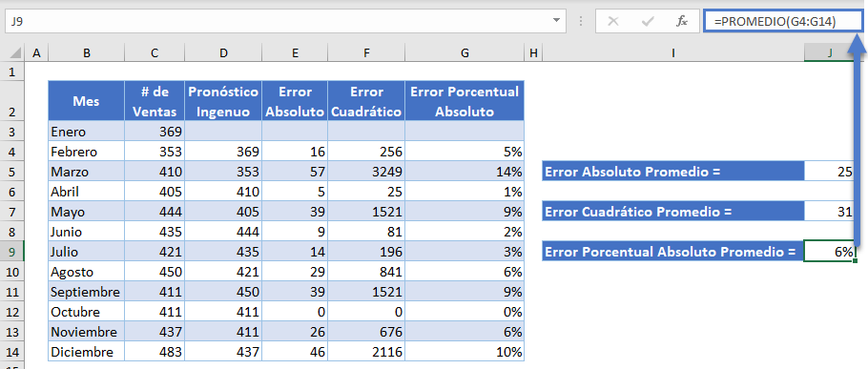Select the Septiembre cell

click(x=87, y=292)
